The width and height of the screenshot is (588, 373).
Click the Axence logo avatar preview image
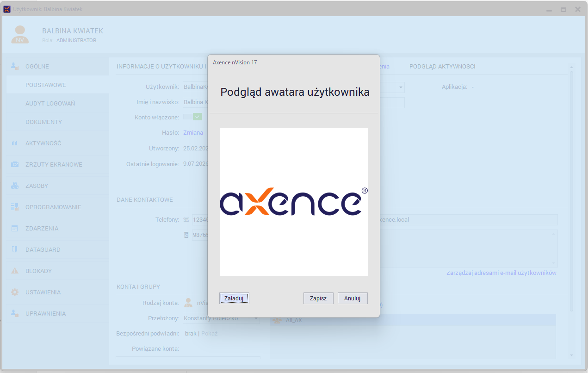294,202
